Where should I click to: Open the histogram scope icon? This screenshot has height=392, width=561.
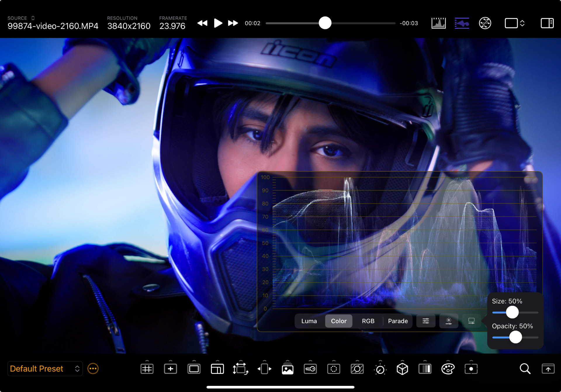pyautogui.click(x=438, y=23)
